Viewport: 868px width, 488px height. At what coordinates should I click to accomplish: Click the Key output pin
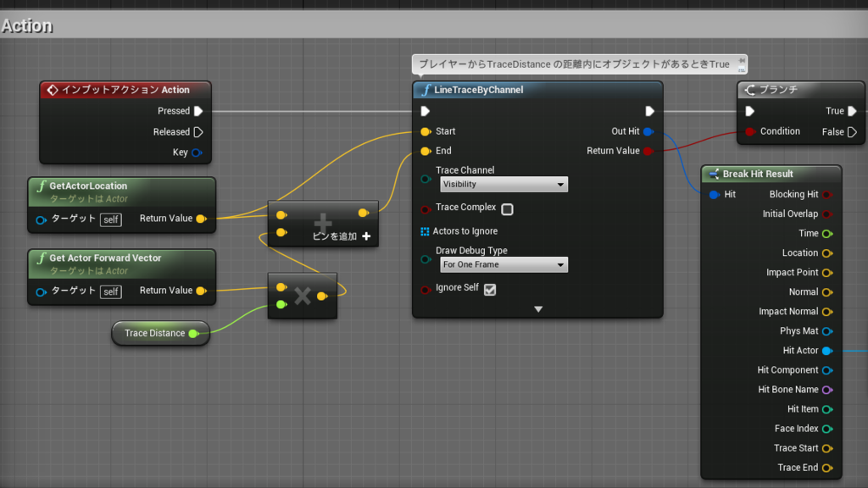(197, 152)
